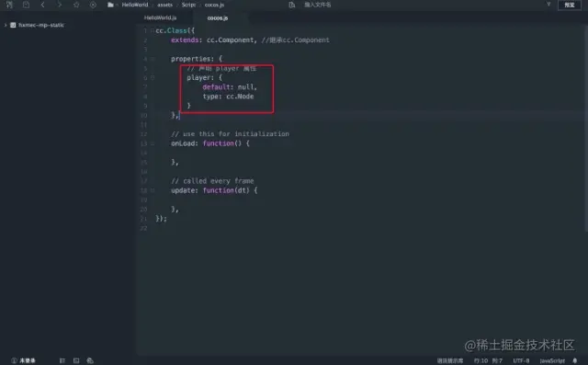Collapse the properties block fold marker
588x365 pixels.
pyautogui.click(x=153, y=59)
